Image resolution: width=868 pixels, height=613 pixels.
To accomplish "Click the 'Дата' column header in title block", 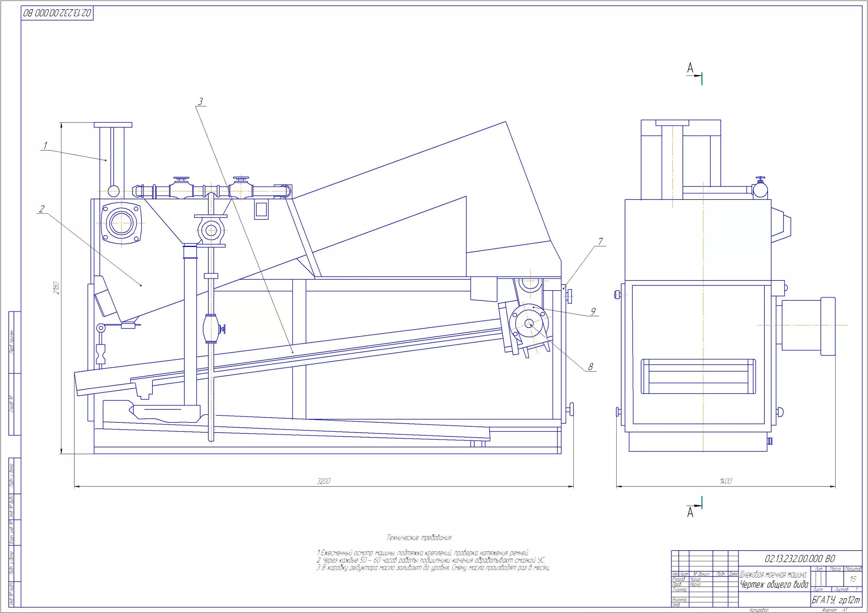I will (733, 574).
